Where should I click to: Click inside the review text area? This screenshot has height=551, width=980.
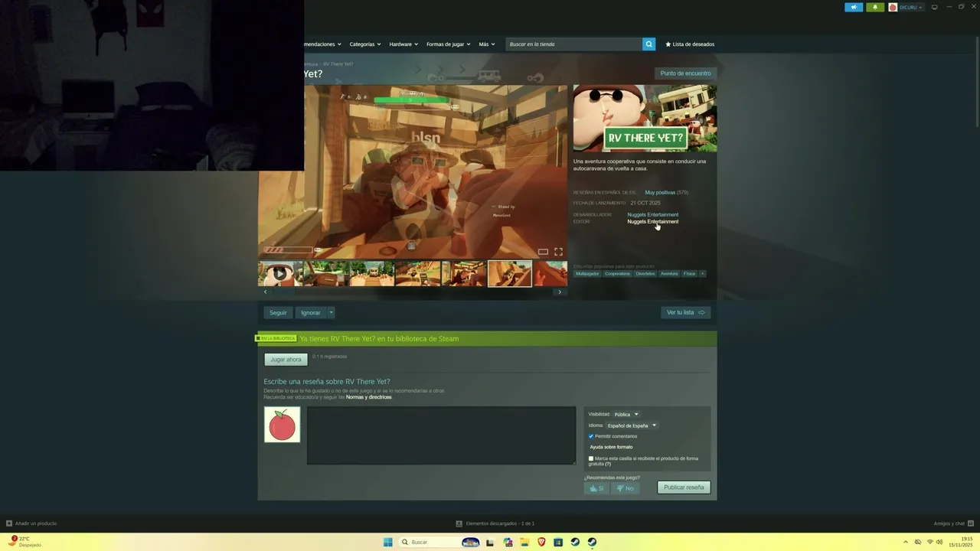[441, 435]
